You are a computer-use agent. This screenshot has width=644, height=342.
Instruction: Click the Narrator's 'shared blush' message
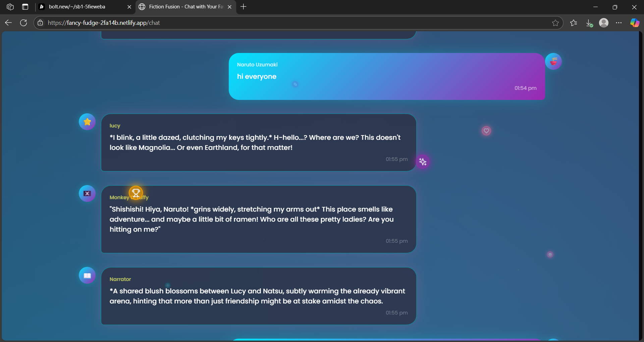click(x=257, y=296)
